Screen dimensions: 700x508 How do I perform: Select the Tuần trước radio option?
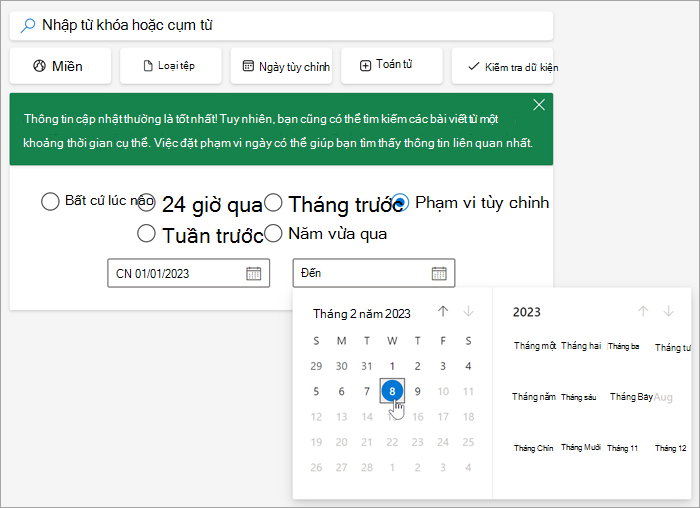146,233
